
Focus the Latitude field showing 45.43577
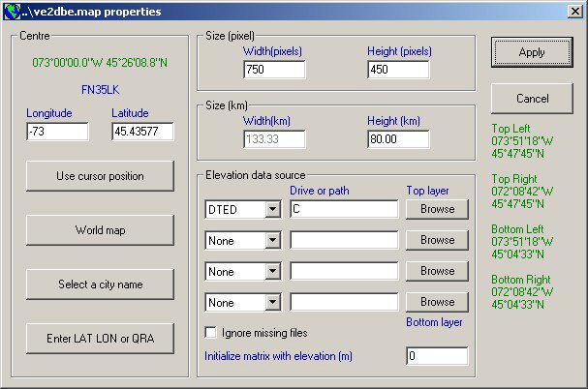[142, 132]
